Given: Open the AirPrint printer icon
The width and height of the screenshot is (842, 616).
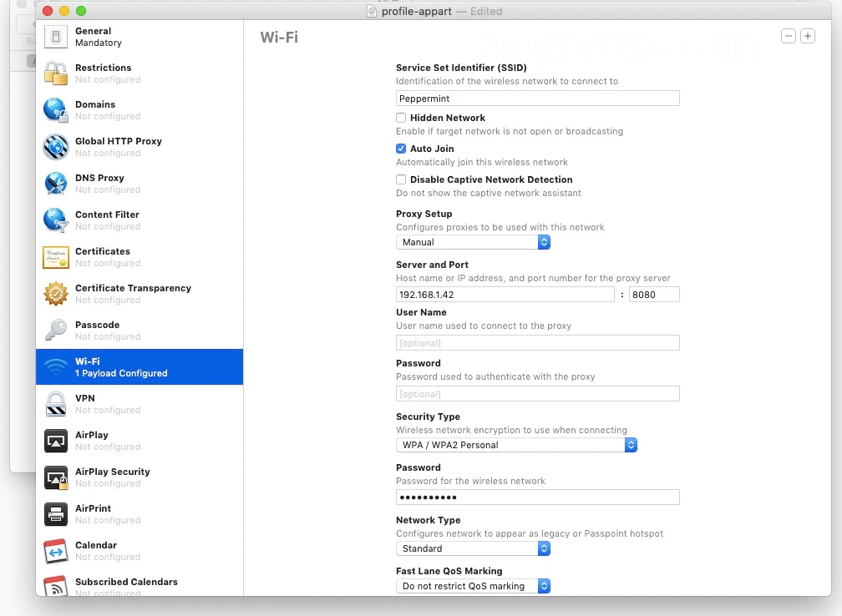Looking at the screenshot, I should point(56,514).
